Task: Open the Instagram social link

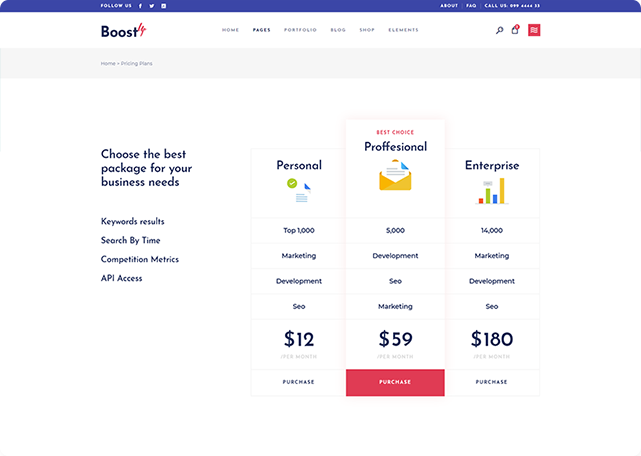Action: [164, 6]
